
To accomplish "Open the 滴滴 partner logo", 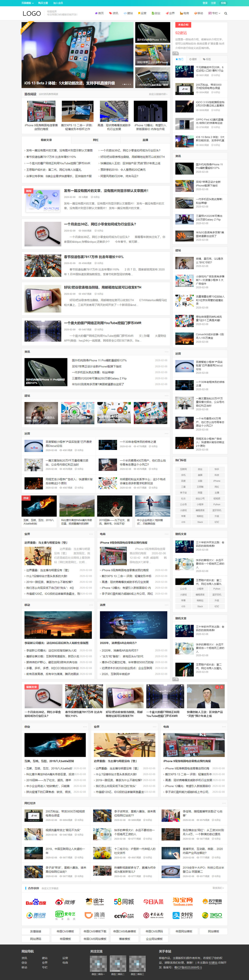I will point(95,915).
